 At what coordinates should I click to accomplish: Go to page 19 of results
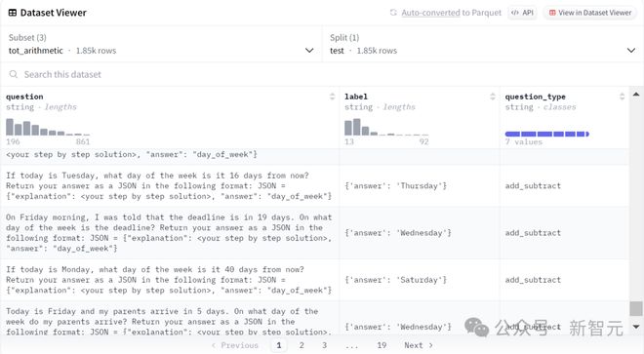pos(382,345)
